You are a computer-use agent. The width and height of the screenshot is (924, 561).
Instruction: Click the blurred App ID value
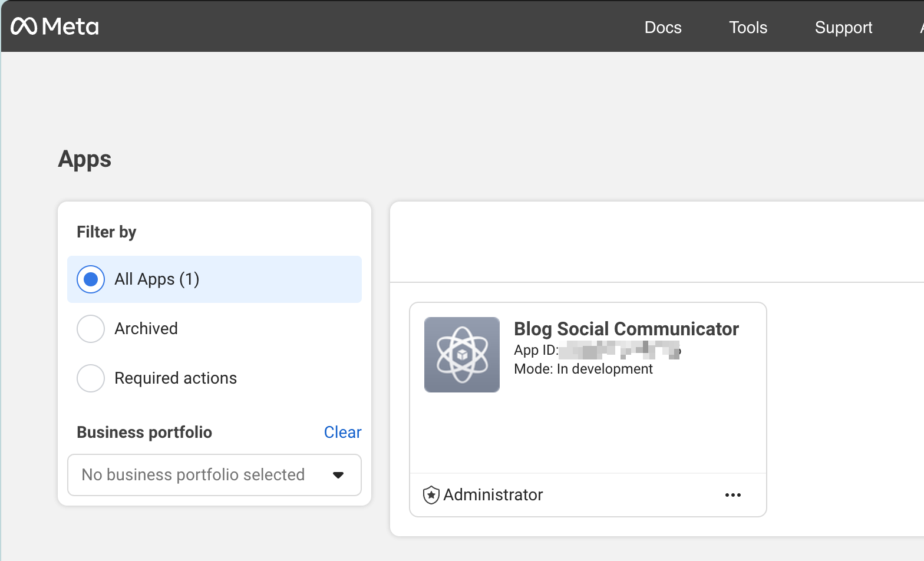pos(619,351)
